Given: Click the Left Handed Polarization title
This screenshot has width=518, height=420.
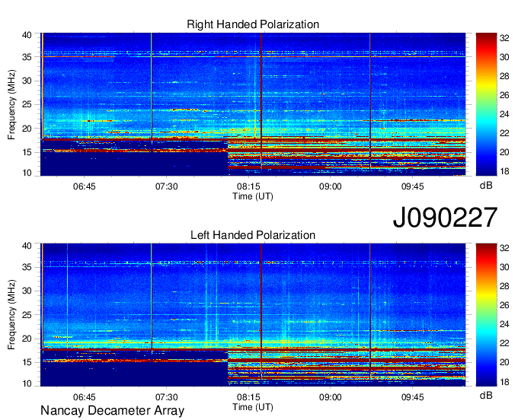Looking at the screenshot, I should 253,235.
